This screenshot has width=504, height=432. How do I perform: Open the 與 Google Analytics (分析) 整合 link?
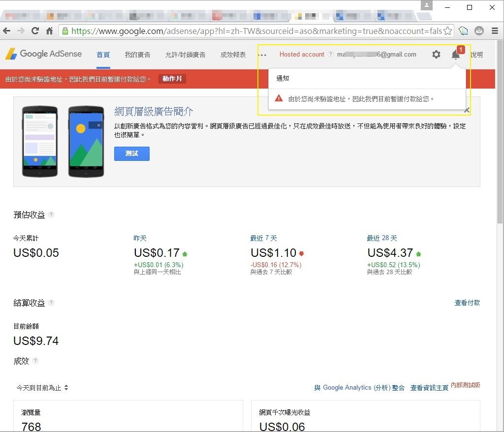click(x=359, y=388)
